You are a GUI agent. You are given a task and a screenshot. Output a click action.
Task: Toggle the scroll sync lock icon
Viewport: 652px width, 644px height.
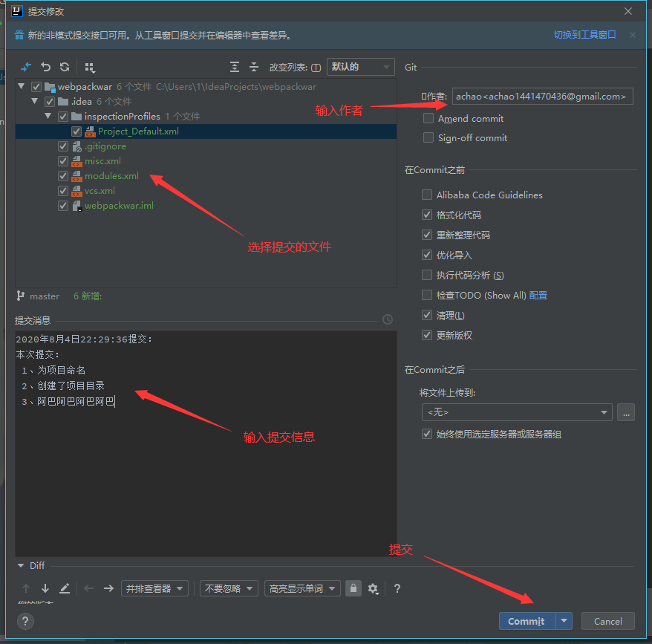tap(353, 588)
